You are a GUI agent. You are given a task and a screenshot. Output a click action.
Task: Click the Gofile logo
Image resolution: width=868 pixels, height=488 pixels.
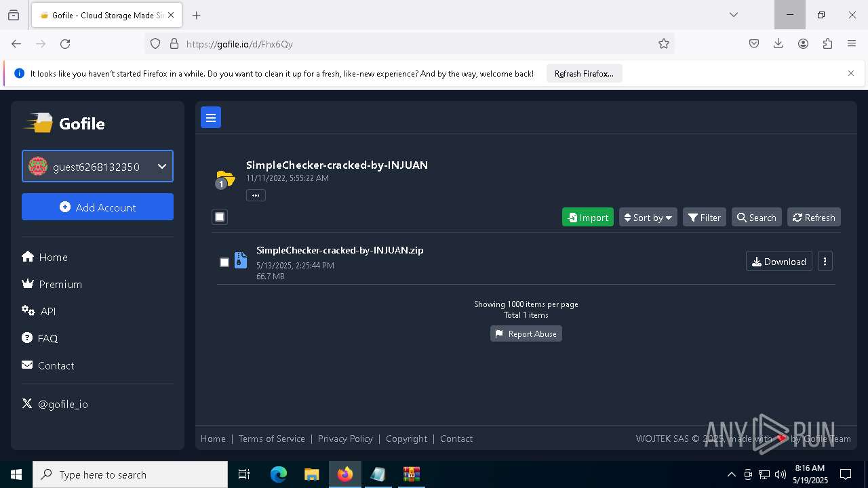coord(65,123)
